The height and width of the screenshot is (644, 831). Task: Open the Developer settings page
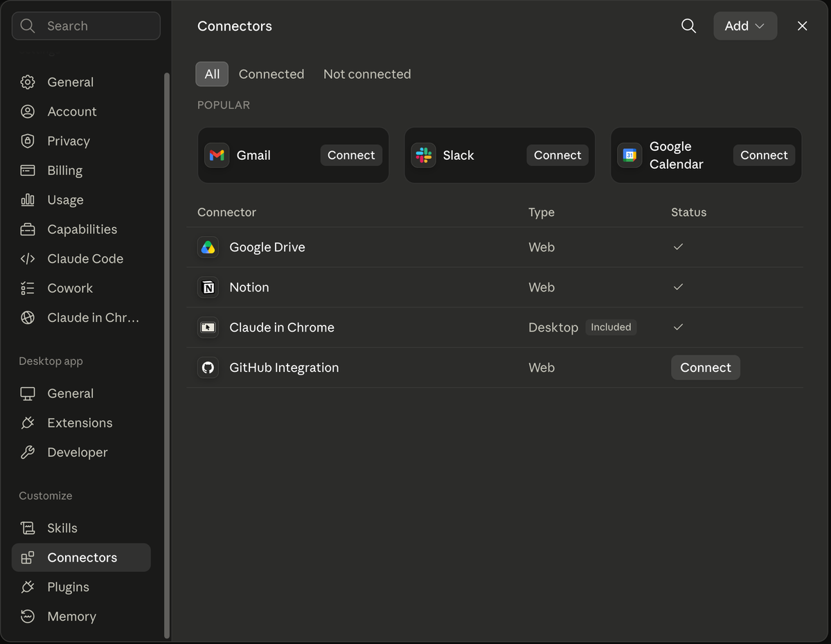81,452
